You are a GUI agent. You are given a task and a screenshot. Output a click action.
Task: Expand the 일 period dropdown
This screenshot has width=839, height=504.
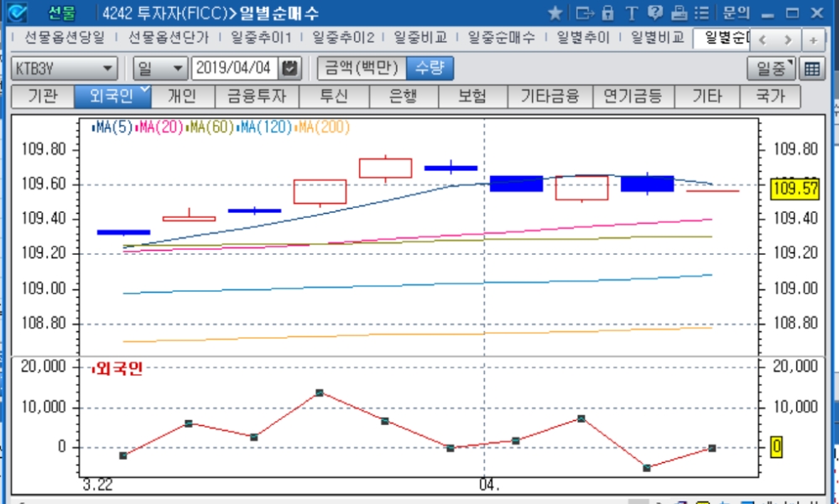[x=160, y=68]
